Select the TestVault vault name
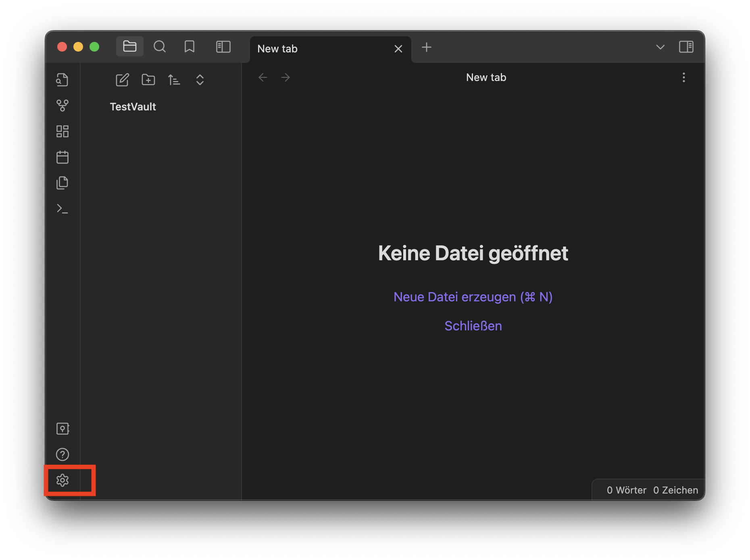Viewport: 750px width, 560px height. [x=133, y=107]
